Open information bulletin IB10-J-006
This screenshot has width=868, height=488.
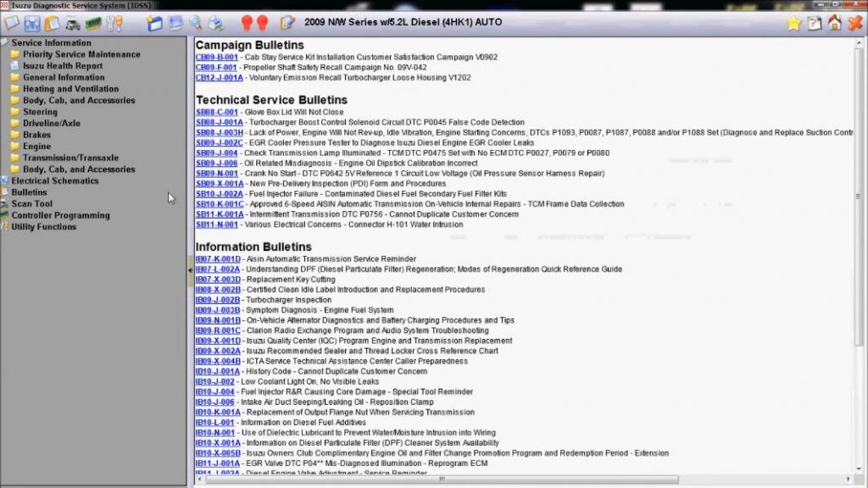coord(214,402)
